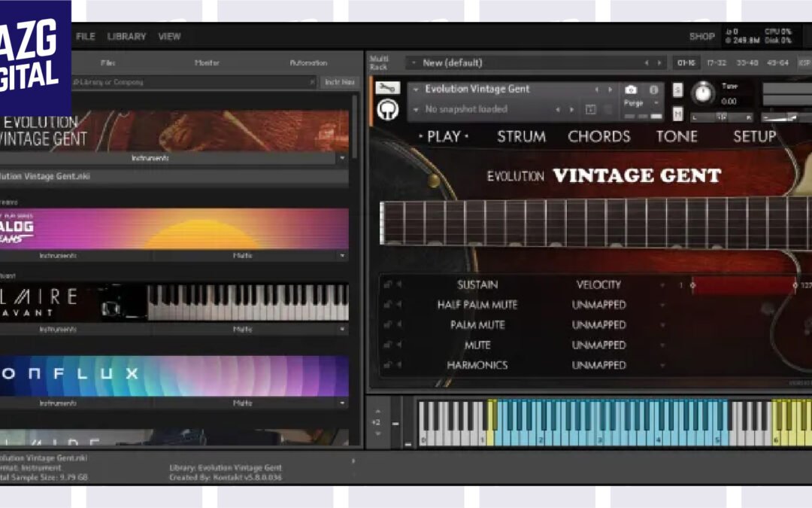Click the speaker icon on the SUSTAIN row
Viewport: 812px width, 508px height.
tap(399, 284)
